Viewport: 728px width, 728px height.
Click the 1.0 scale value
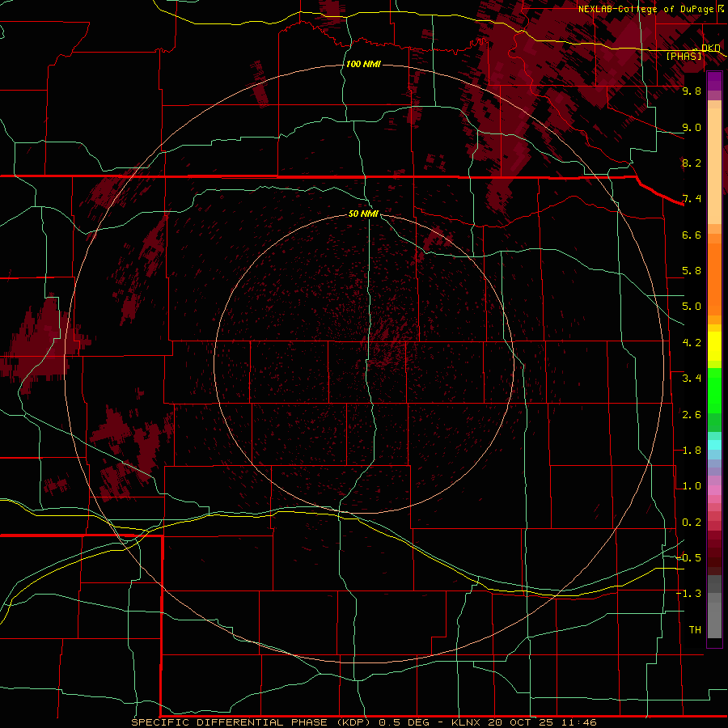(692, 486)
